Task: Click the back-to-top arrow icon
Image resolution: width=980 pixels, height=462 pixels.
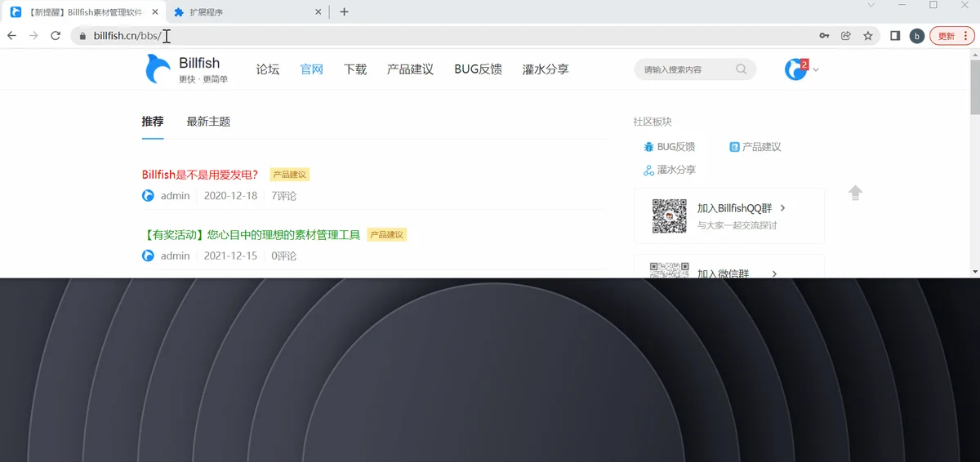Action: [x=855, y=193]
